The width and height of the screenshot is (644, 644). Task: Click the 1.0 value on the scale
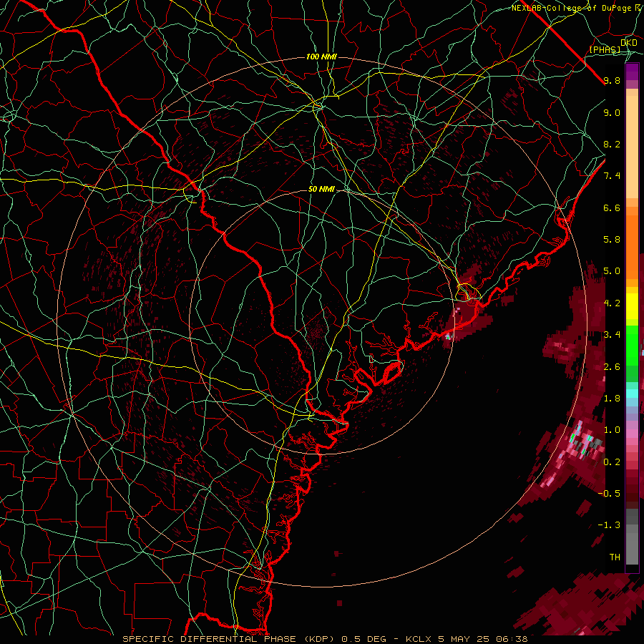[x=612, y=431]
